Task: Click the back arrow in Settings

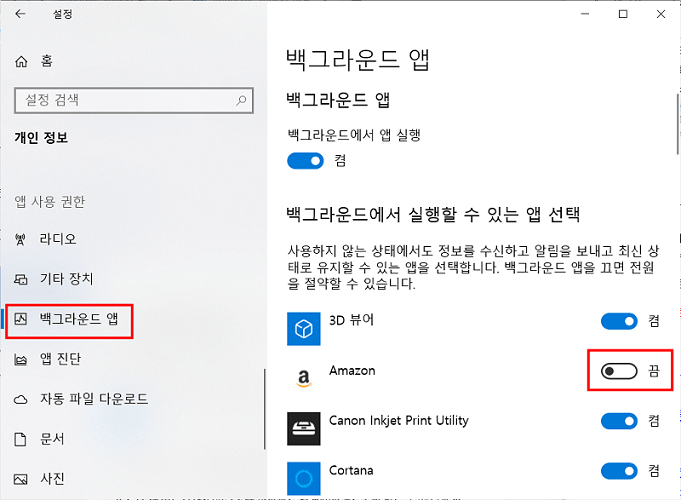Action: coord(20,14)
